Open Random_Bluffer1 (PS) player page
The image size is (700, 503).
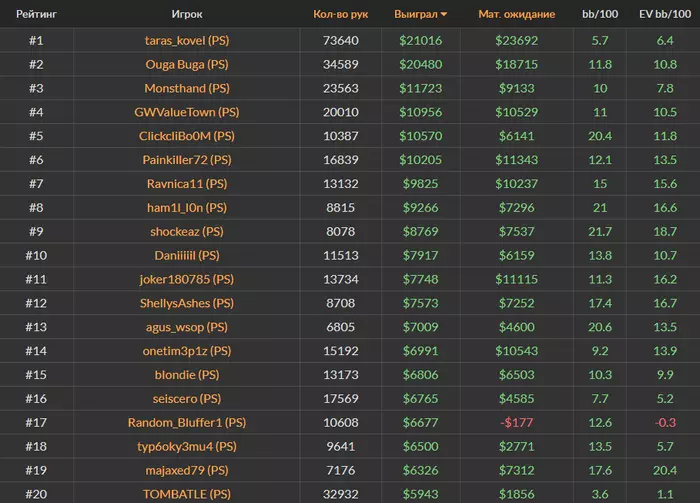click(x=187, y=423)
